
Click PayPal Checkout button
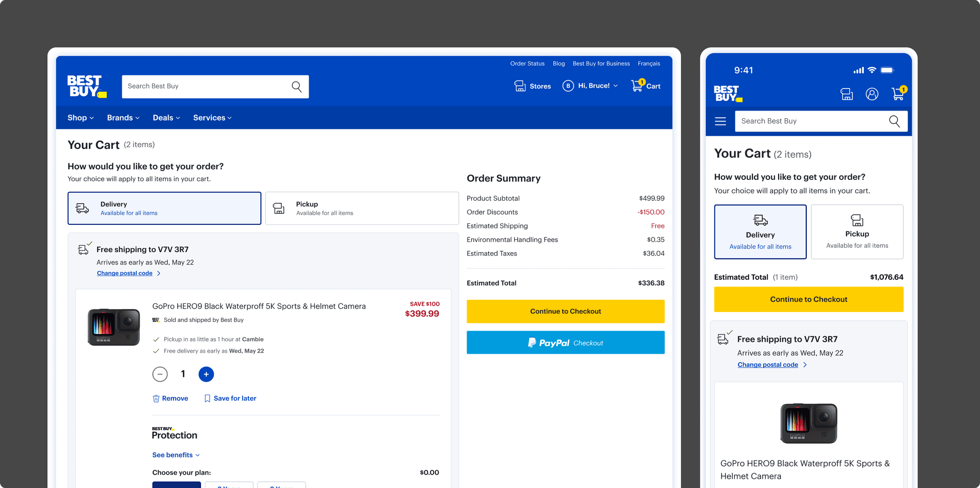566,343
